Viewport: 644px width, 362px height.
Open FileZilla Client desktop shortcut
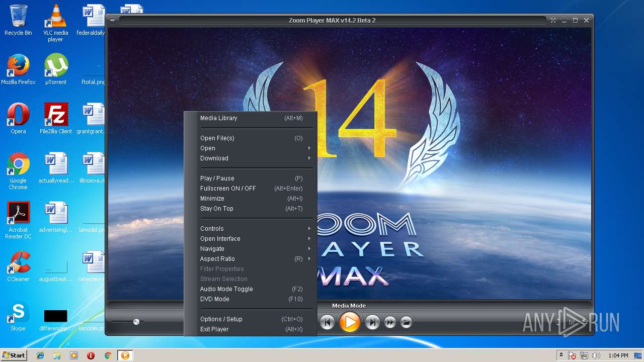(55, 119)
